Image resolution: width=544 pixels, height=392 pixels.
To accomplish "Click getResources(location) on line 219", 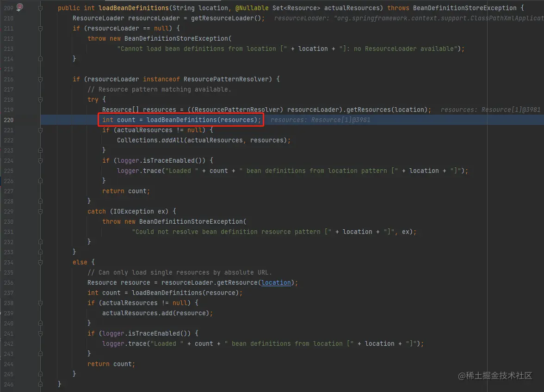I will [387, 110].
